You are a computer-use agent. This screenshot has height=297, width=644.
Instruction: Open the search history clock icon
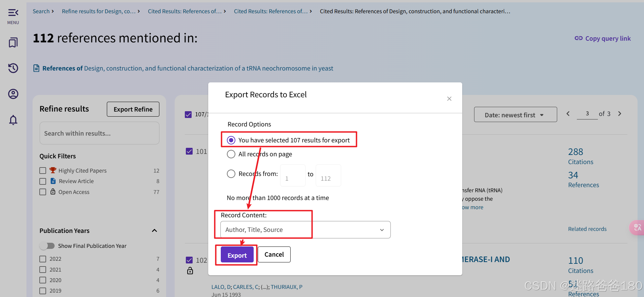pos(13,68)
